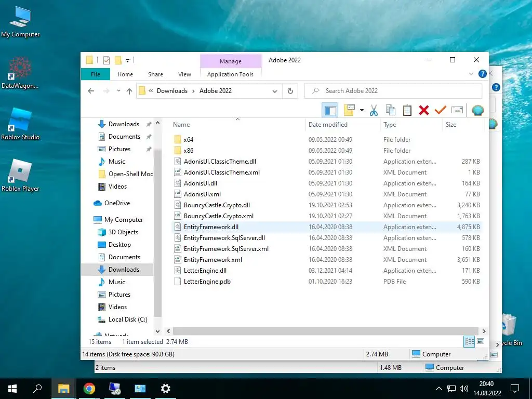This screenshot has width=532, height=399.
Task: Select the x86 folder
Action: click(x=188, y=150)
